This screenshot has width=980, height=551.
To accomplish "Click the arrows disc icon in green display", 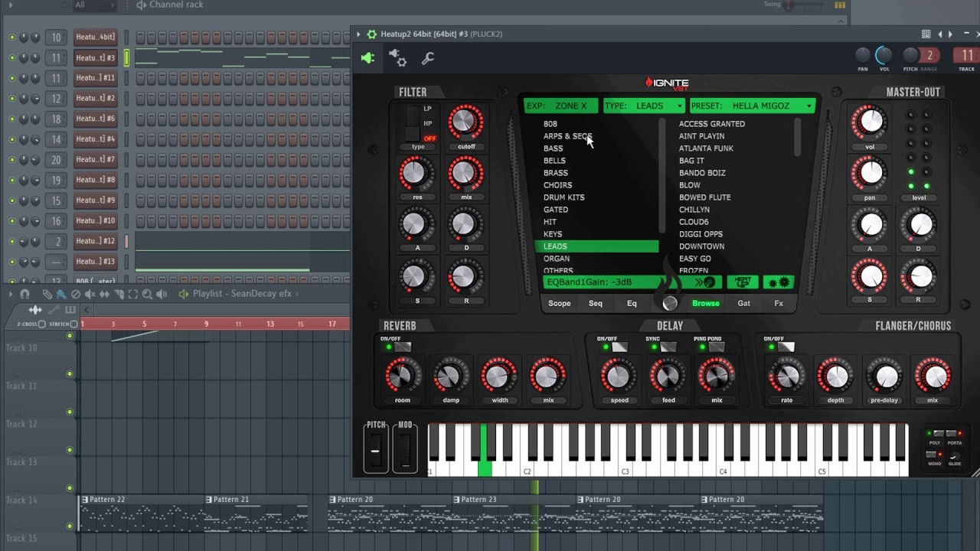I will 705,282.
